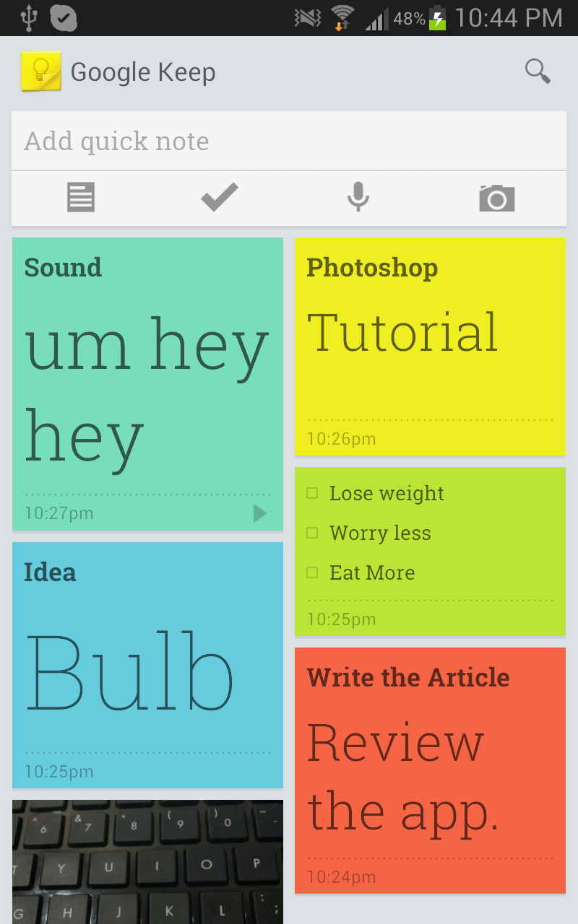
Task: Tap the Google Keep title text
Action: (143, 72)
